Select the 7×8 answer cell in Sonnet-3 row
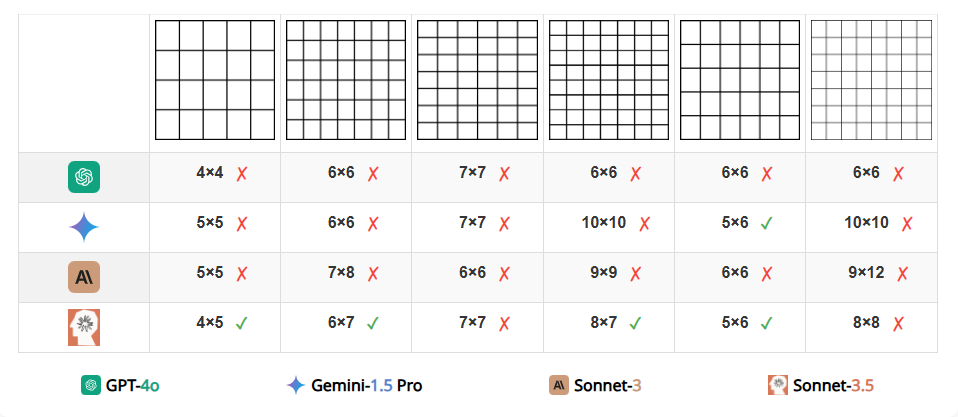This screenshot has height=417, width=958. (x=346, y=278)
